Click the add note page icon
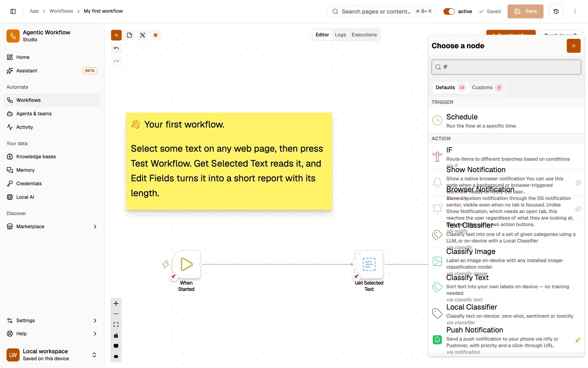 pos(129,35)
